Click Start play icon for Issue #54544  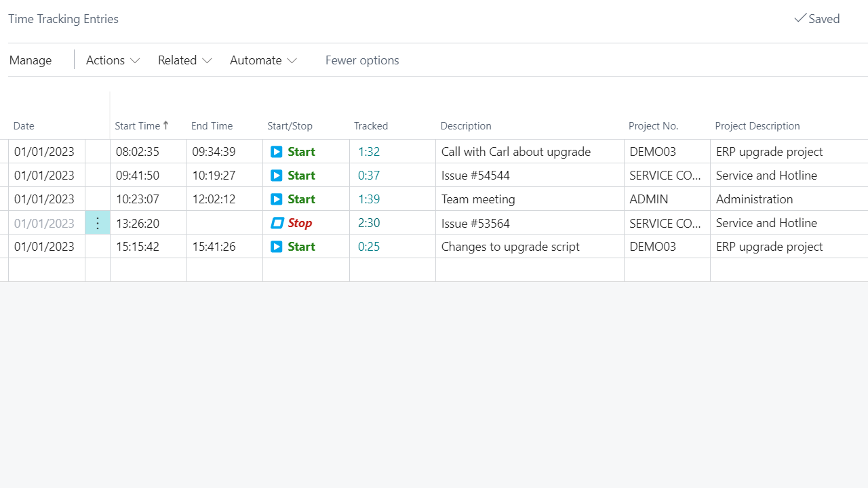pos(277,176)
